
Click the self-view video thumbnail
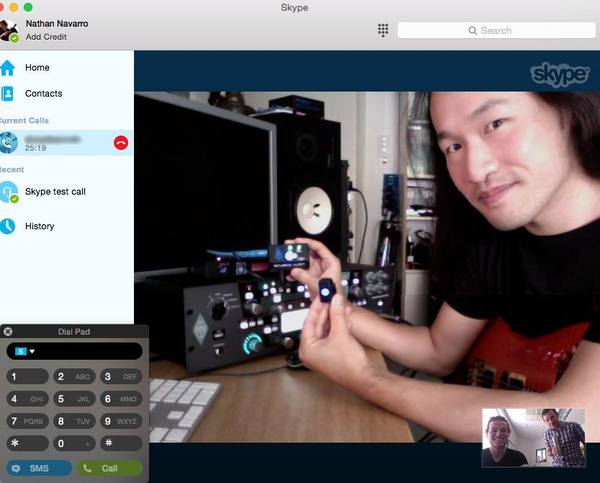click(x=533, y=438)
